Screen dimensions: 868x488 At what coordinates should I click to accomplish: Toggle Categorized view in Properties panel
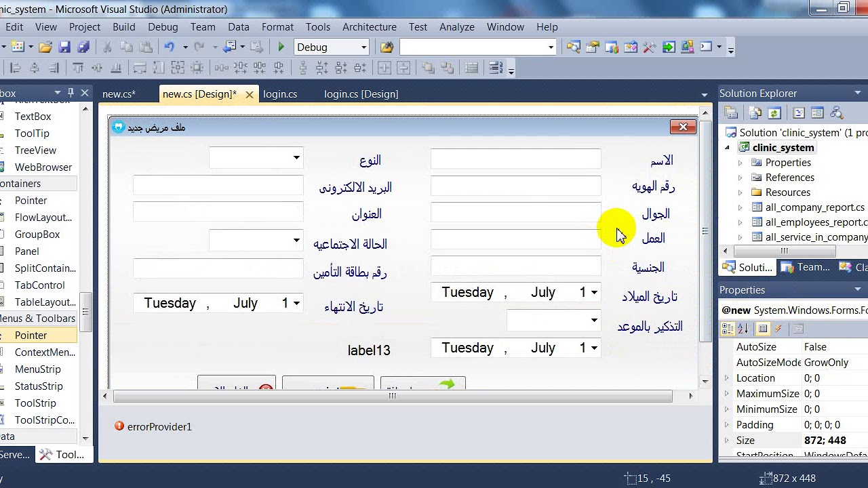(x=728, y=329)
